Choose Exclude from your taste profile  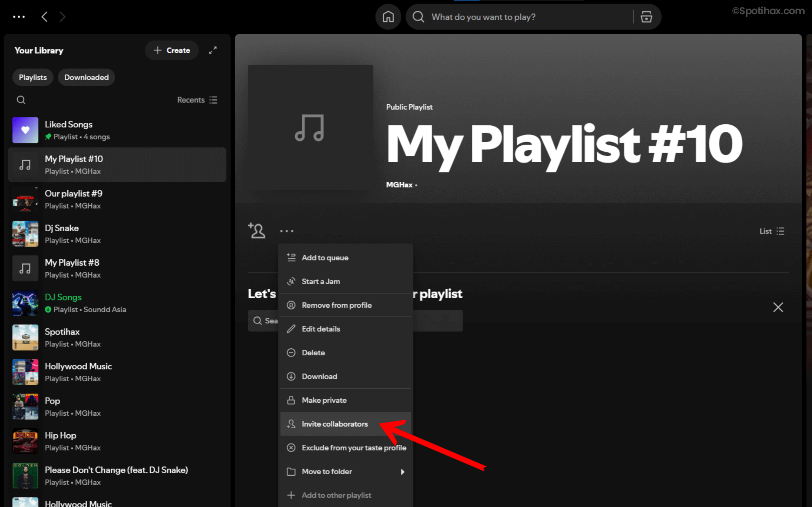tap(345, 448)
